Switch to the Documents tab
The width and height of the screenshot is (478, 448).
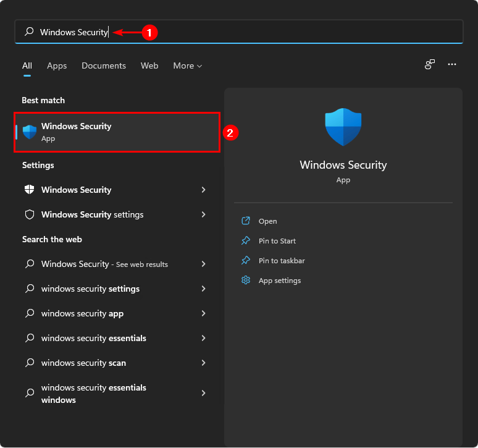[x=104, y=66]
